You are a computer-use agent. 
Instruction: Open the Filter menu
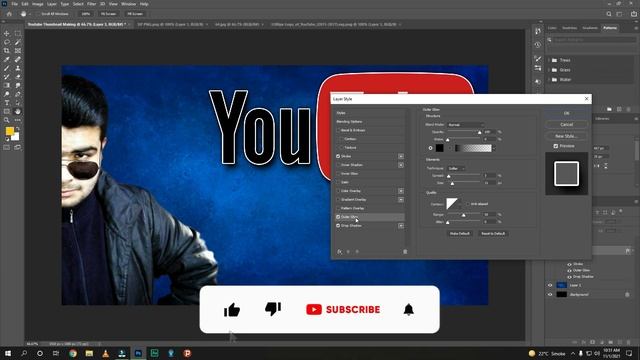click(91, 4)
